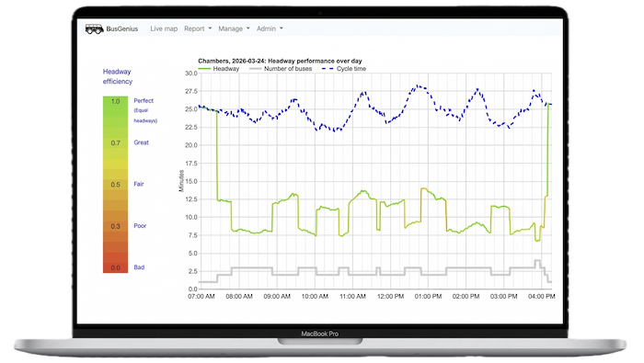Click the 12.5 y-axis value

(x=191, y=199)
